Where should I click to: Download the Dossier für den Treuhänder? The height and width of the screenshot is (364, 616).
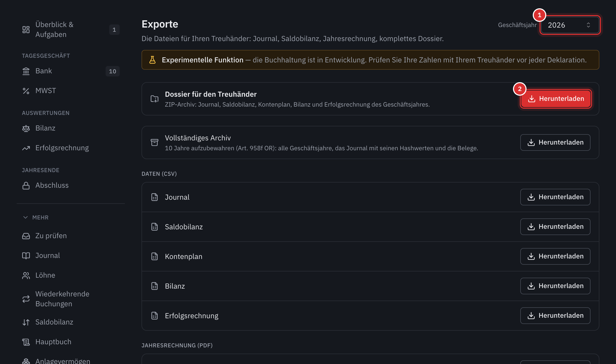pyautogui.click(x=556, y=99)
